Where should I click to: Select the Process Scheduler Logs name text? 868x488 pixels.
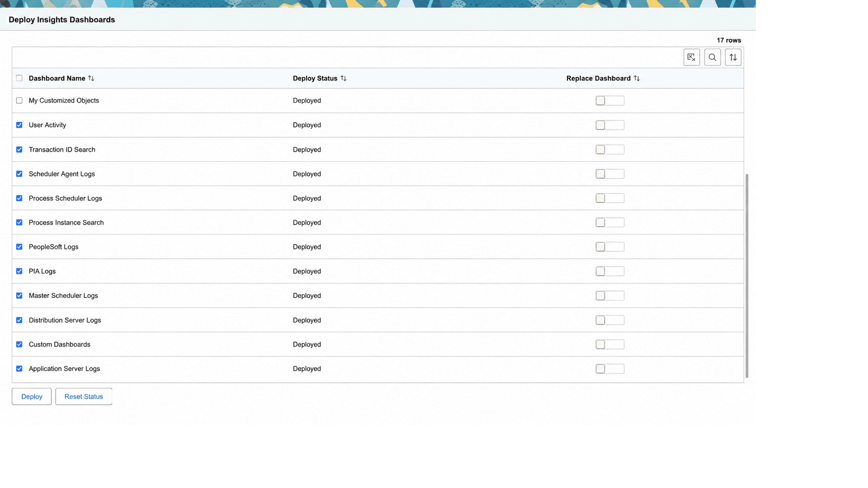point(66,198)
